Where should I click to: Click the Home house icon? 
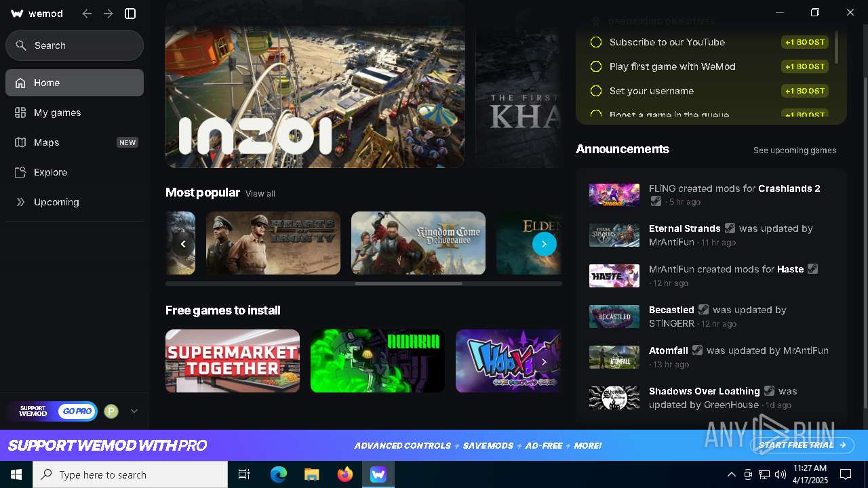(x=20, y=83)
